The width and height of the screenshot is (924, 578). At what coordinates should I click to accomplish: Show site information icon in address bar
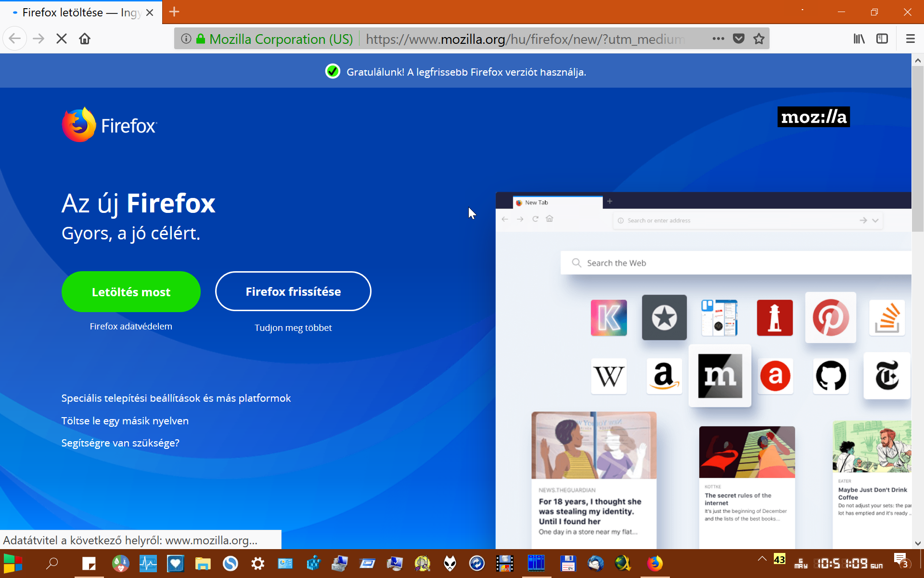click(x=186, y=39)
